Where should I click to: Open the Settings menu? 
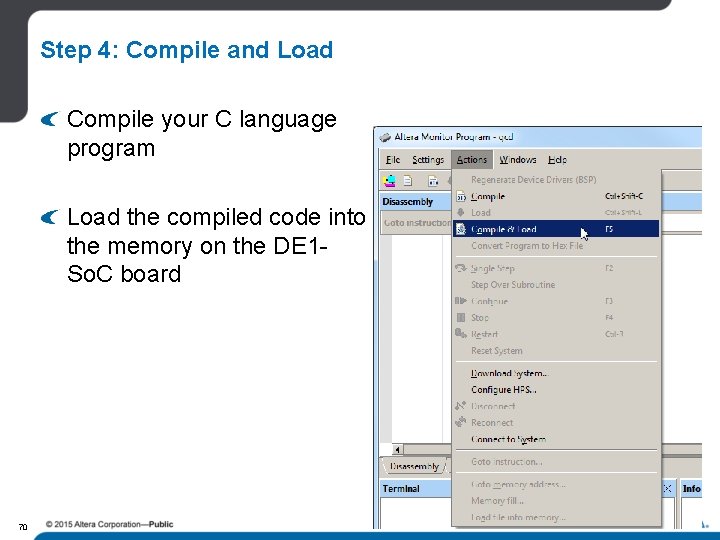pyautogui.click(x=428, y=160)
